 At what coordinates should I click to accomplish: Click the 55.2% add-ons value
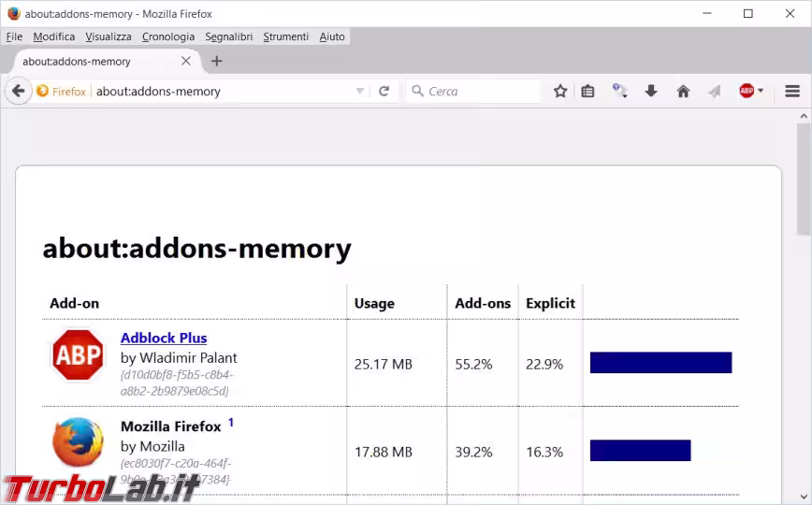[473, 364]
